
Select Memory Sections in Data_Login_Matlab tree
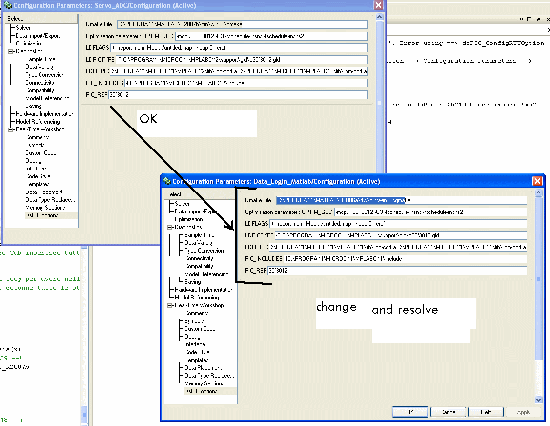click(204, 383)
